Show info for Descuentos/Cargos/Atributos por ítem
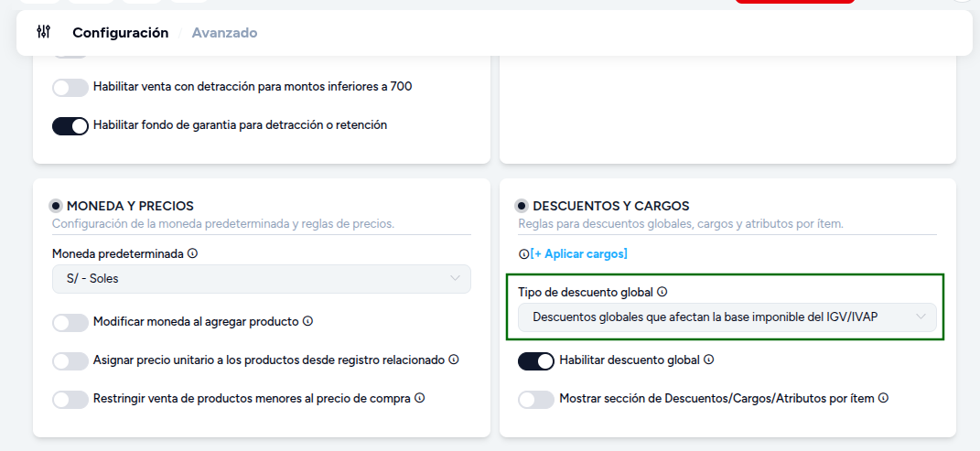Screen dimensions: 980x451 pos(883,398)
